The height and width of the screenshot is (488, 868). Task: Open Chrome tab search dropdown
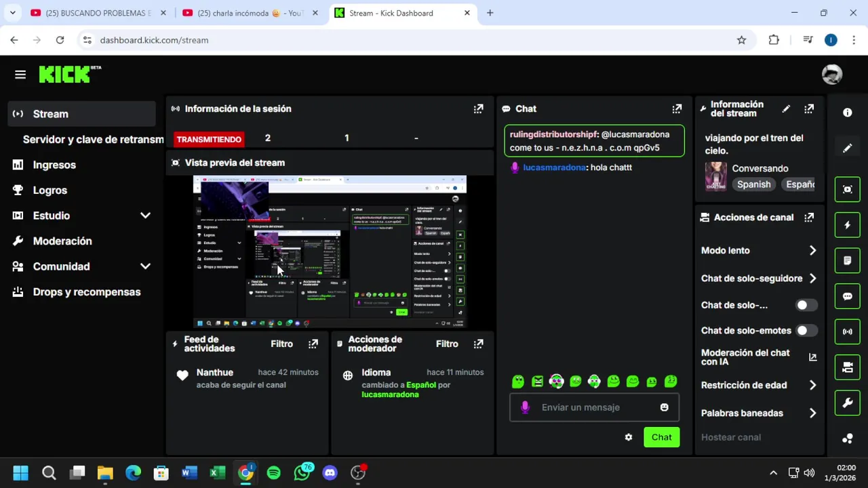12,13
